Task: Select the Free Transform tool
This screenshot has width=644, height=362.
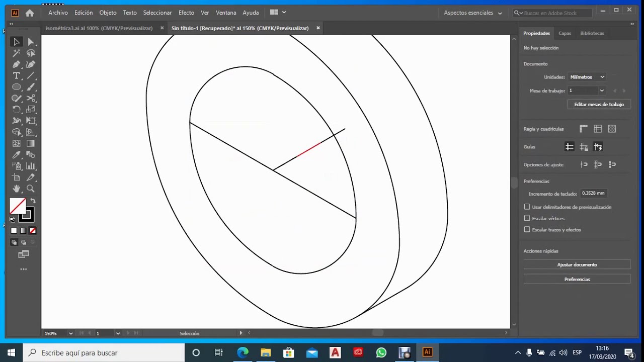Action: pyautogui.click(x=31, y=121)
